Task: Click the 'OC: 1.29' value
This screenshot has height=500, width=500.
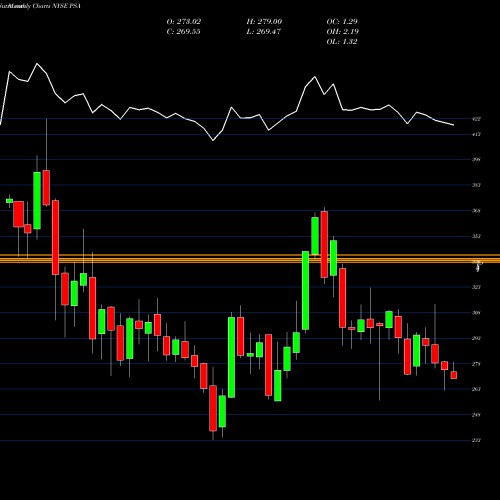Action: [342, 22]
